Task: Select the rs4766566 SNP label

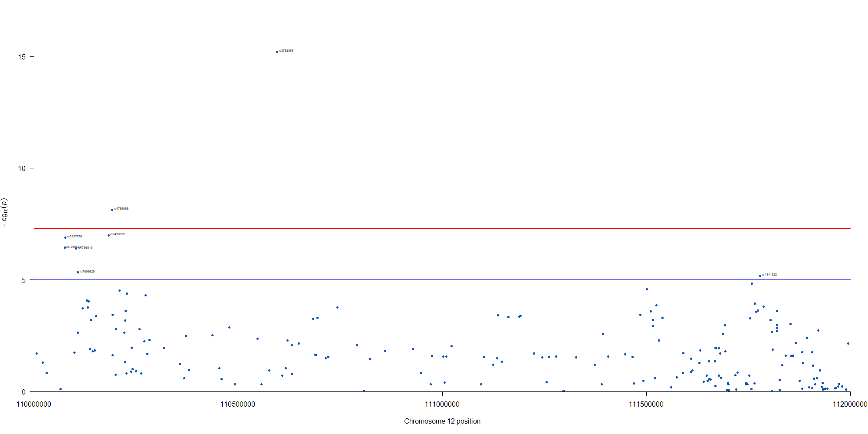Action: pos(121,209)
